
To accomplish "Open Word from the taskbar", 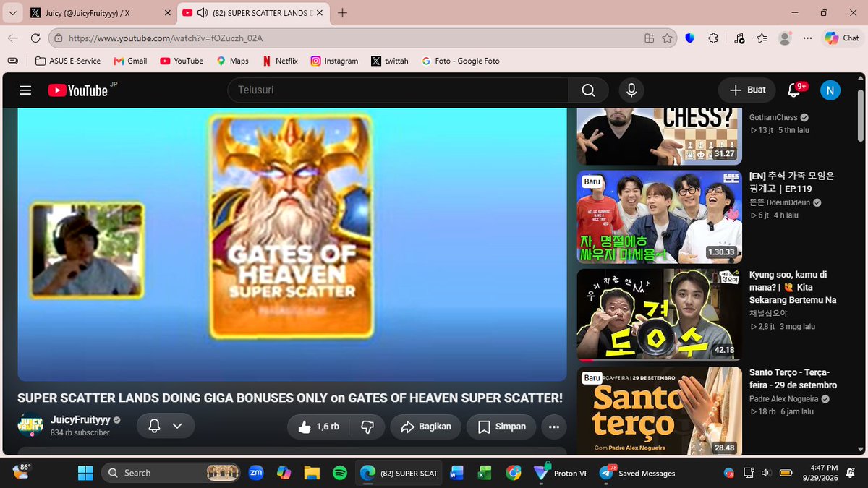I will [x=456, y=473].
